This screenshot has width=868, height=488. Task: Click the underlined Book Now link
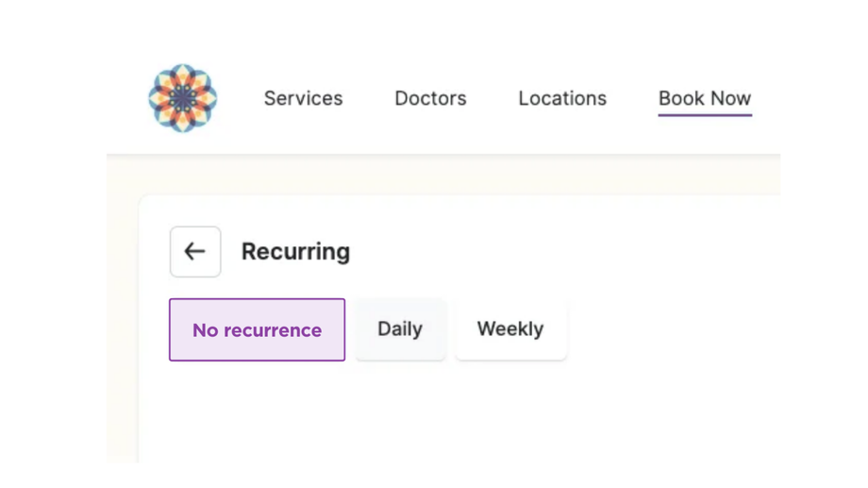[x=704, y=98]
